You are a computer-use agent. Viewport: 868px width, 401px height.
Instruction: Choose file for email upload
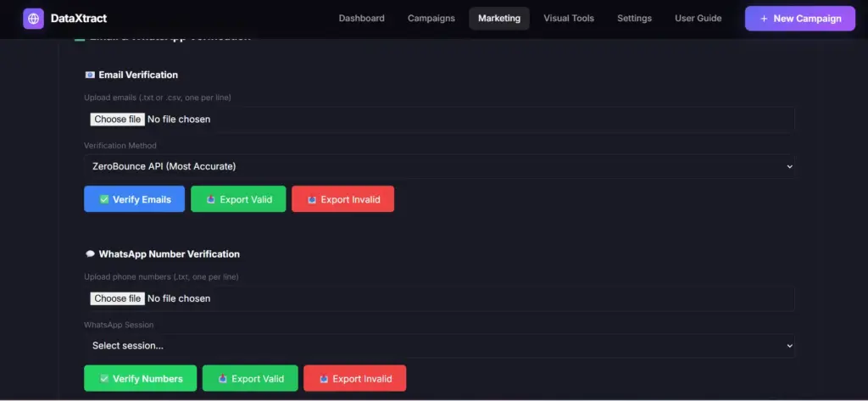click(117, 119)
